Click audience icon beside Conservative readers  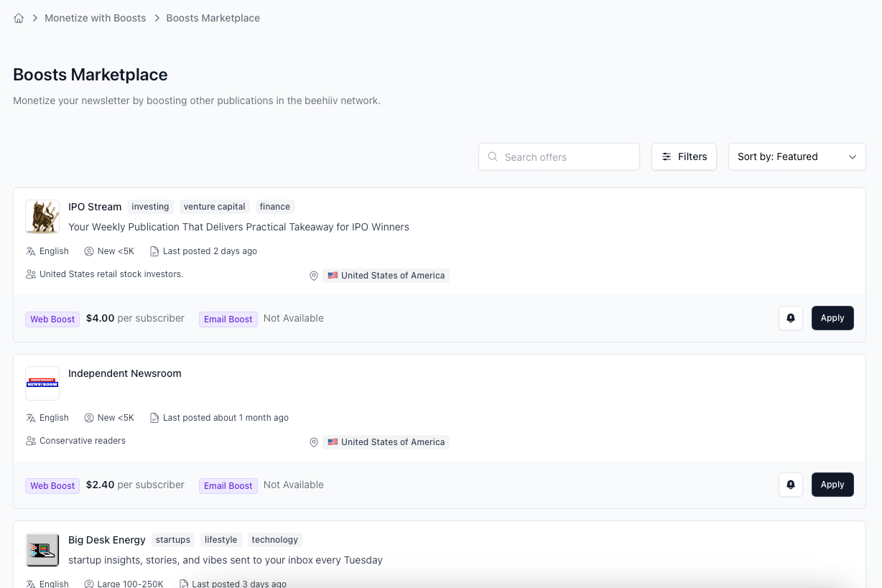click(31, 441)
